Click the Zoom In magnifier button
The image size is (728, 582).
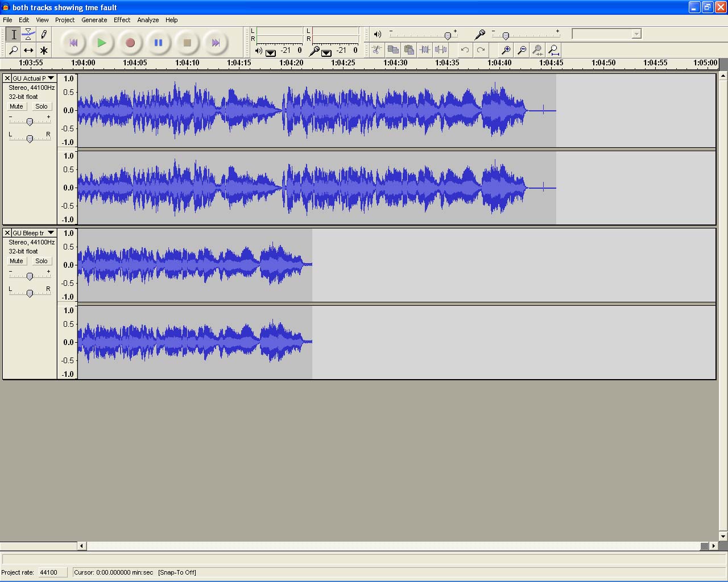(506, 50)
